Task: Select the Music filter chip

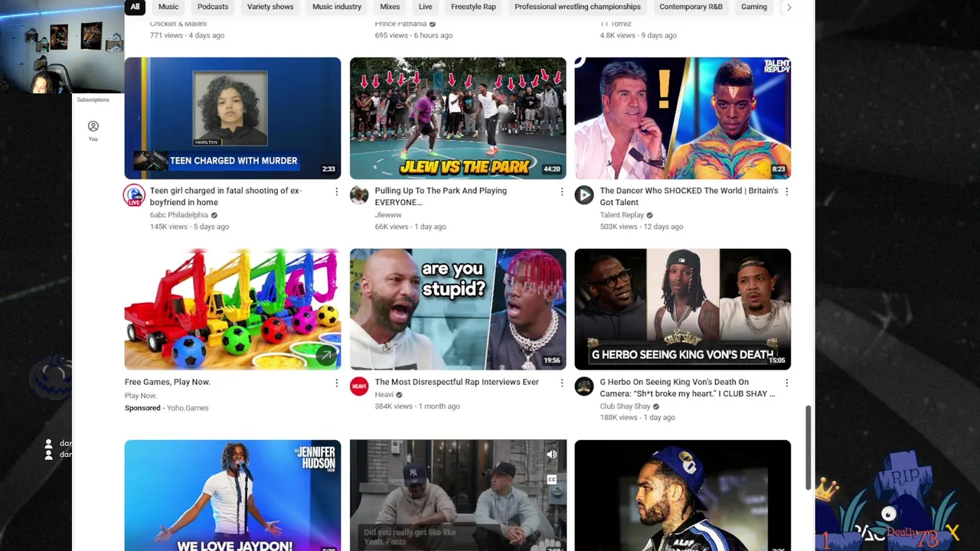Action: point(168,7)
